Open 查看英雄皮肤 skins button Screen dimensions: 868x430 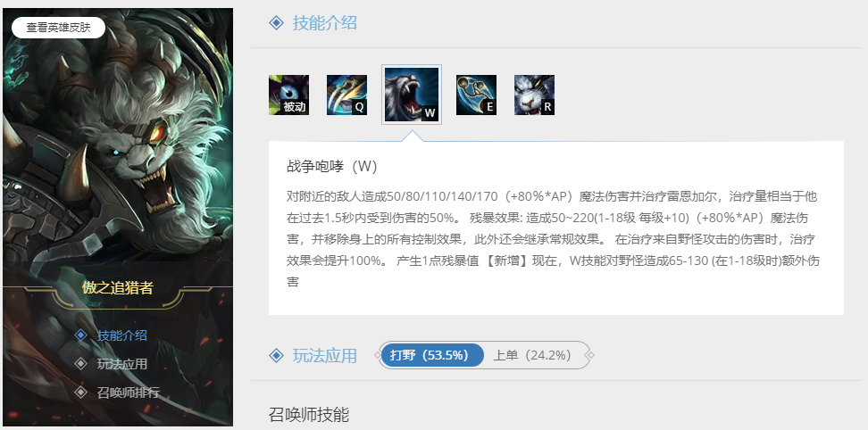click(58, 28)
